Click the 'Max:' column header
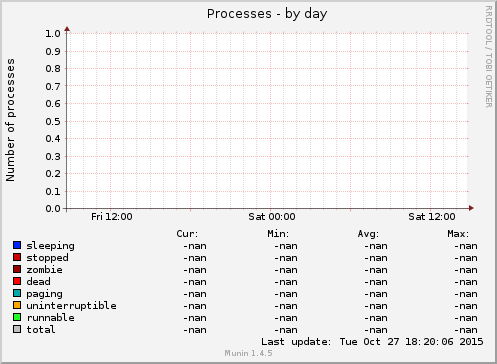The width and height of the screenshot is (497, 364). point(458,234)
